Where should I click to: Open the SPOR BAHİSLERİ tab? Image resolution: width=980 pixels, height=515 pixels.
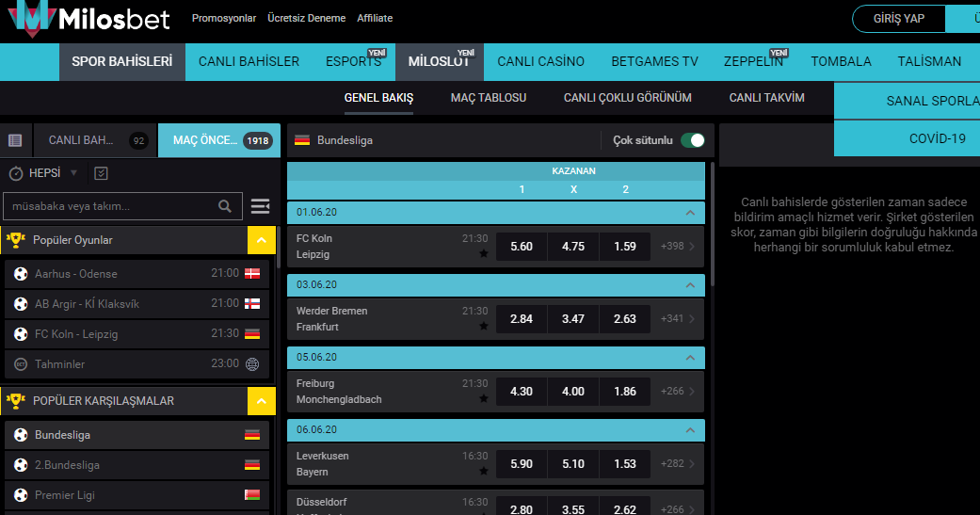tap(121, 62)
